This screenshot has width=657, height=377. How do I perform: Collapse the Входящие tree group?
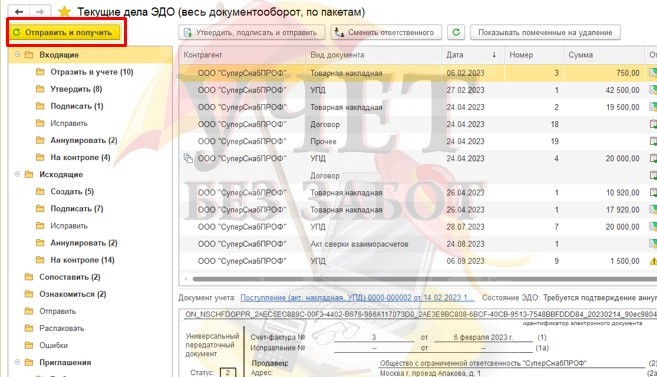tap(18, 54)
